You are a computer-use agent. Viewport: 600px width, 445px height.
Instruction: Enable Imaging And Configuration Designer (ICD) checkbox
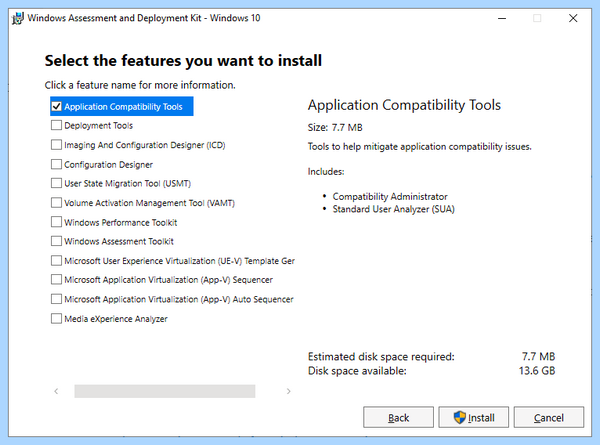click(56, 145)
